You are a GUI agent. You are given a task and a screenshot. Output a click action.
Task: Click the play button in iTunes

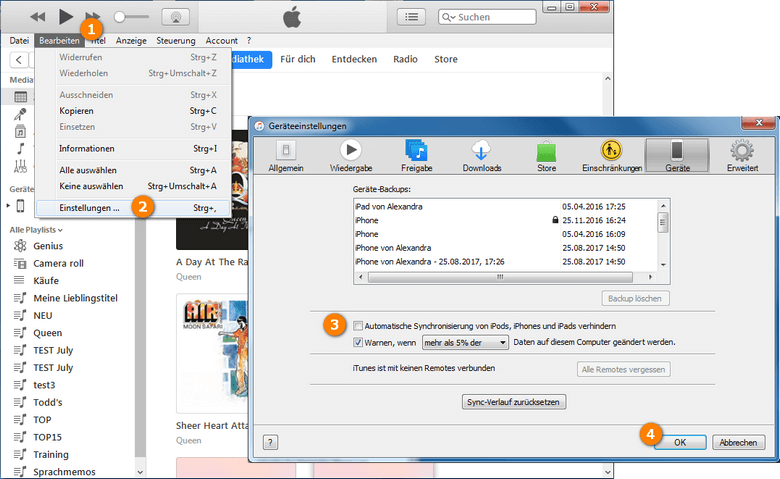tap(65, 16)
